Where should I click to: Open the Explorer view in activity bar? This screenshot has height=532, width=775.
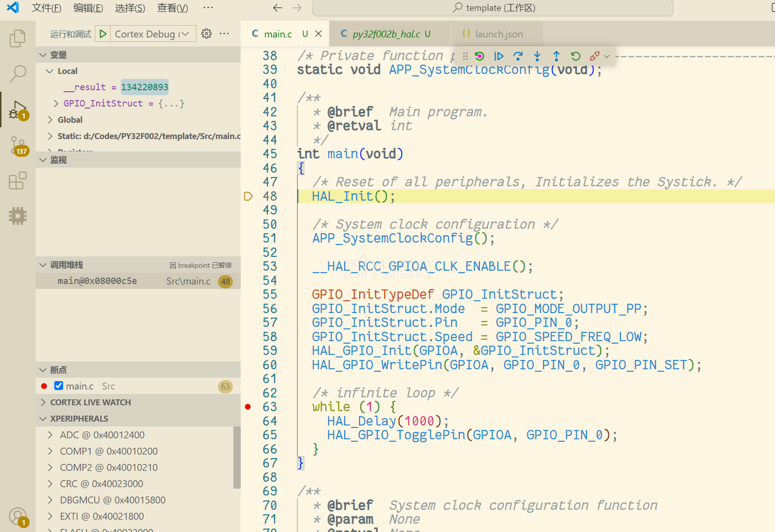pos(18,38)
